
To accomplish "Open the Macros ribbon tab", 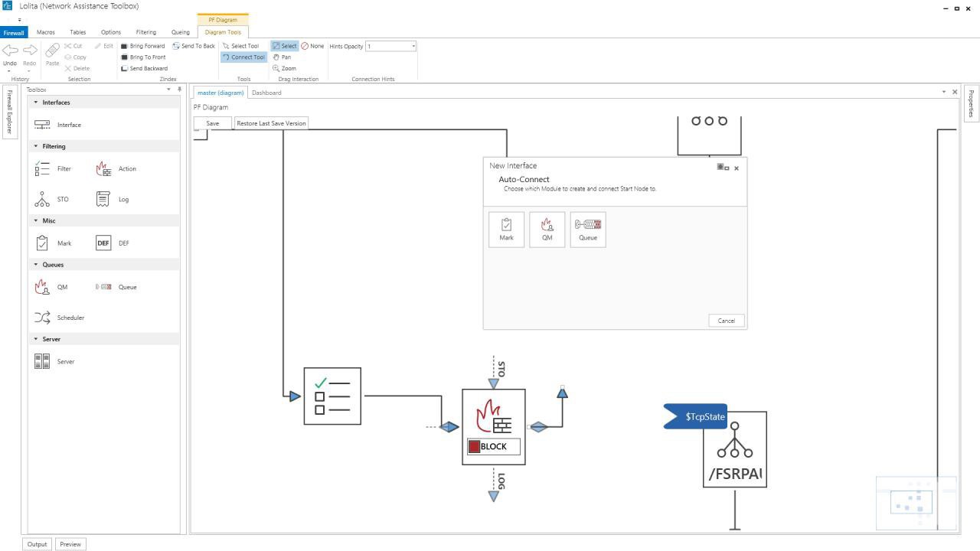I will coord(46,32).
